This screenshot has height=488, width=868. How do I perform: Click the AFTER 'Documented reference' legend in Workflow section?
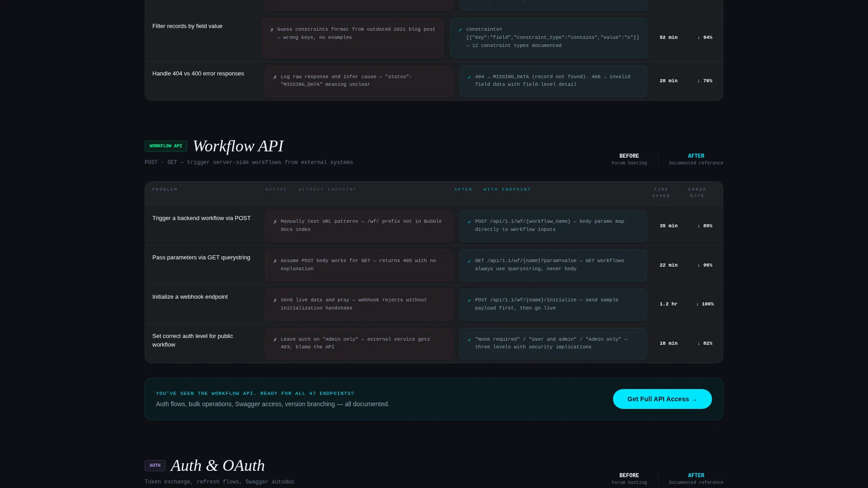696,160
